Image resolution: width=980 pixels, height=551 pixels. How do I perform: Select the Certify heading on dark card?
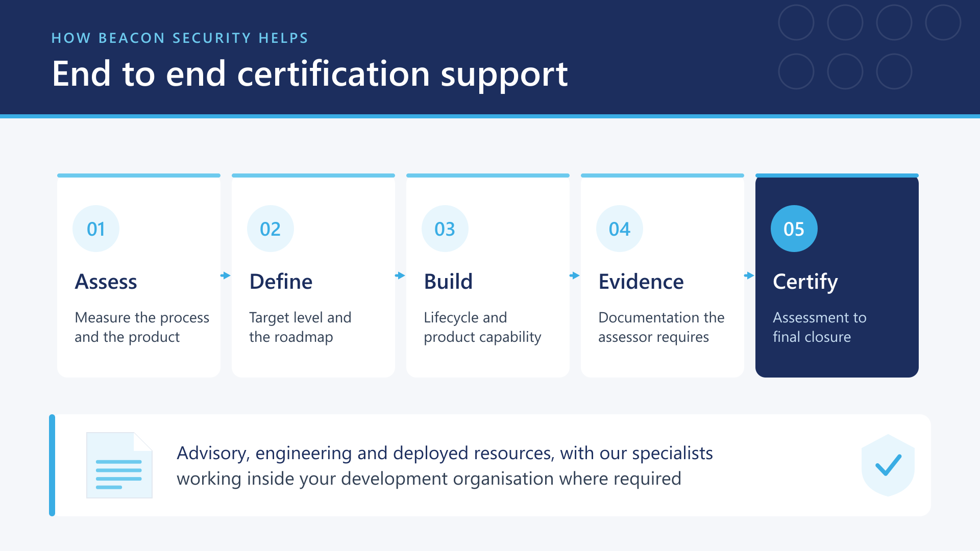click(805, 282)
